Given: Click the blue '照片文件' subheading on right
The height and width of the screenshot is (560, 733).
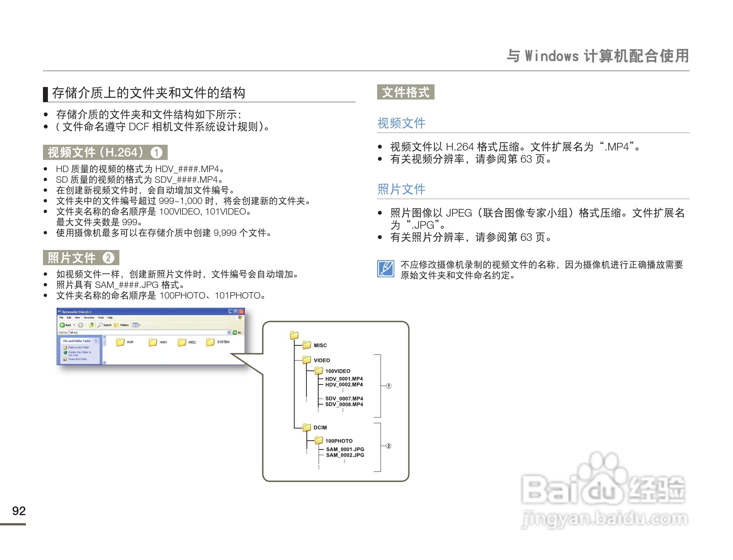Looking at the screenshot, I should pyautogui.click(x=401, y=189).
